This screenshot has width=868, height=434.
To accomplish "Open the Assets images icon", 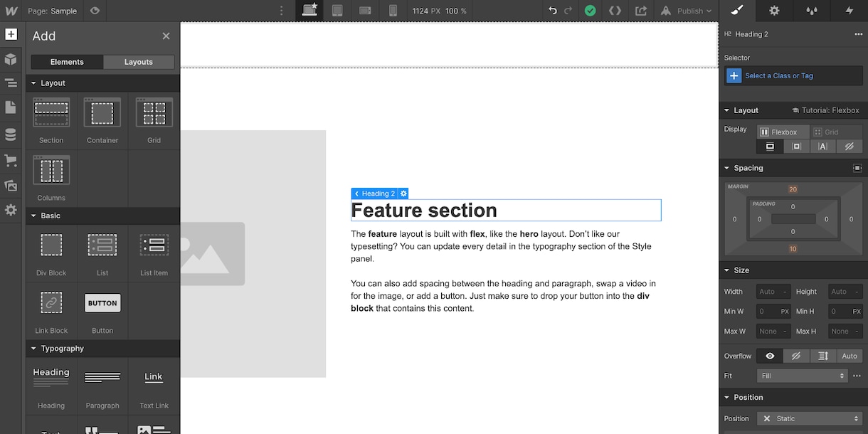I will coord(11,186).
